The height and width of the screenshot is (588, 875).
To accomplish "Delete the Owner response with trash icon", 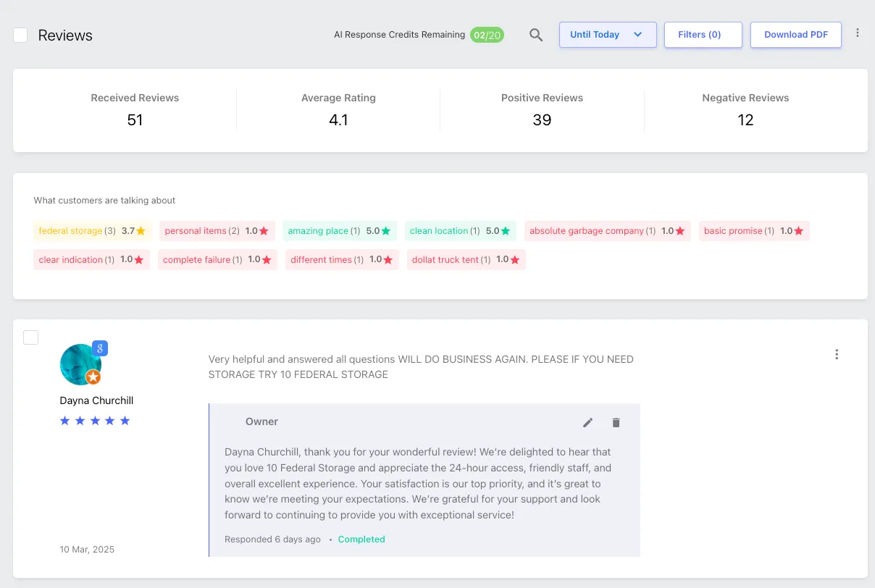I will (x=616, y=422).
